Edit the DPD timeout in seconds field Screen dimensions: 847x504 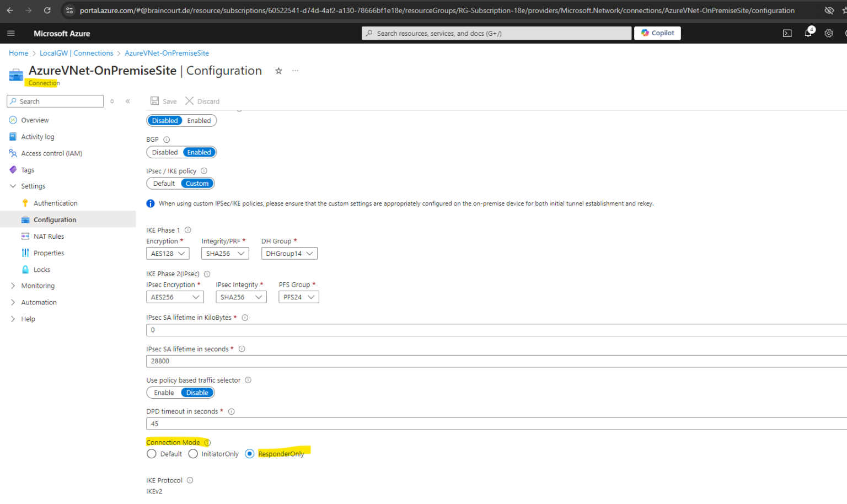[x=331, y=423]
